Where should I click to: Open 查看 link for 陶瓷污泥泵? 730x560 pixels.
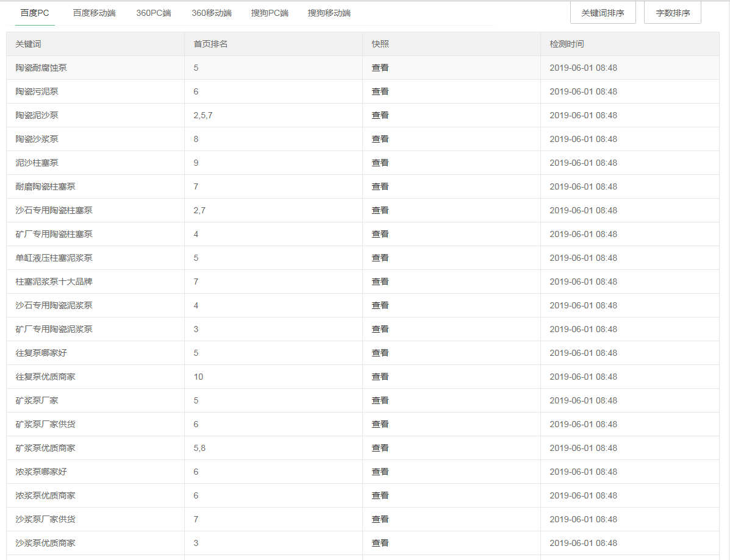[380, 91]
